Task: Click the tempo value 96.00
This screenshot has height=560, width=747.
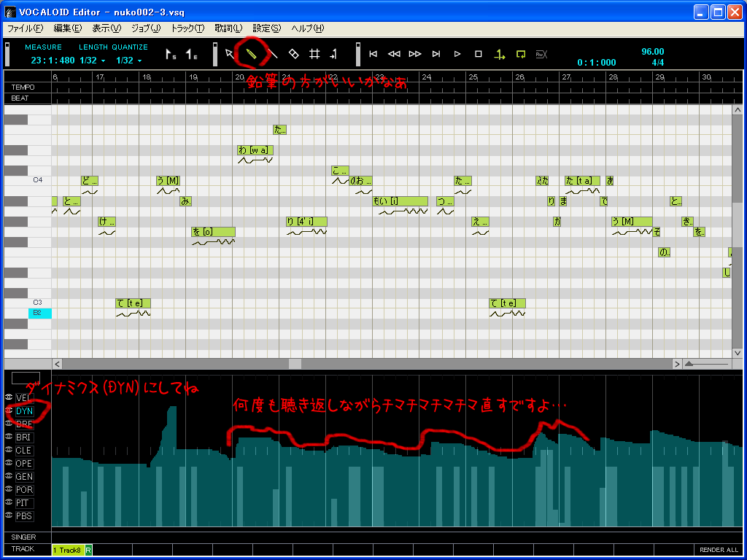Action: 652,52
